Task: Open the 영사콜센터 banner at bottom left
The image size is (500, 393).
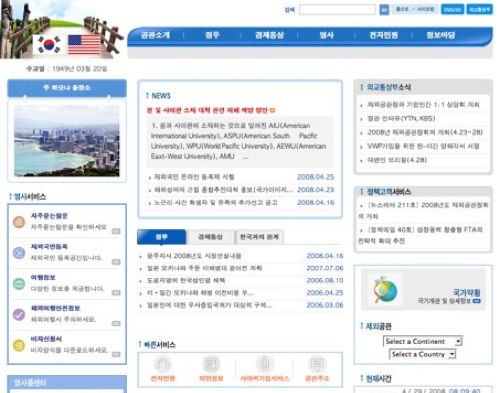Action: [67, 384]
